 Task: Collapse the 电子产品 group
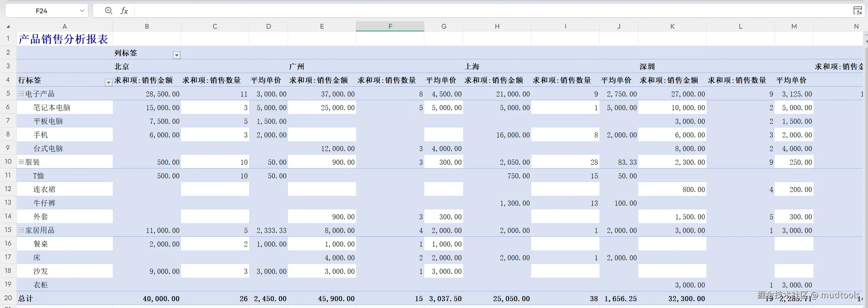pos(21,93)
